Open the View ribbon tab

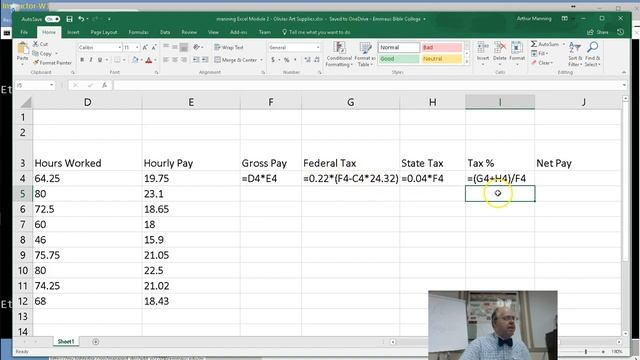(x=213, y=32)
